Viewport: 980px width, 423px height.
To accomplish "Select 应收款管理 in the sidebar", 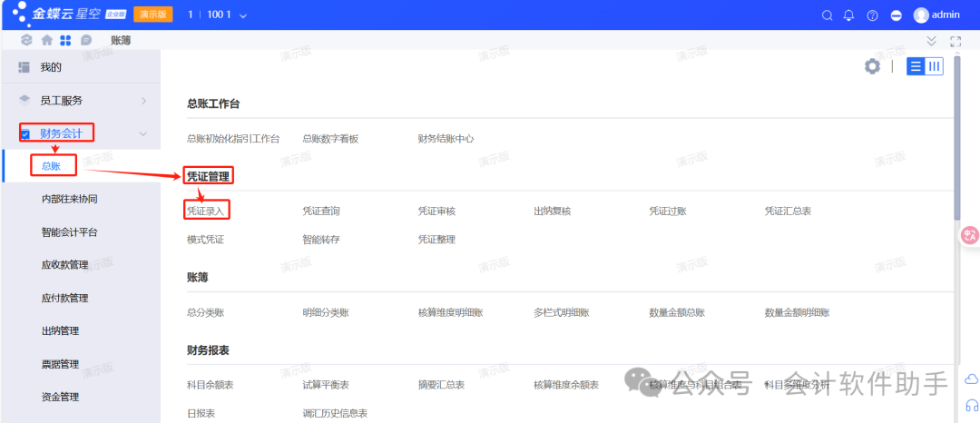I will click(x=65, y=265).
